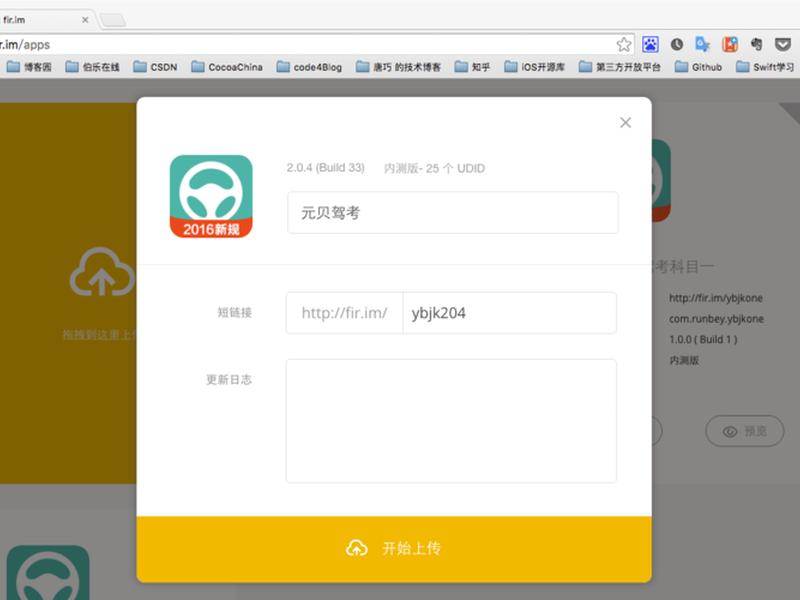Edit the short link field ybjk204
The image size is (800, 600).
509,313
